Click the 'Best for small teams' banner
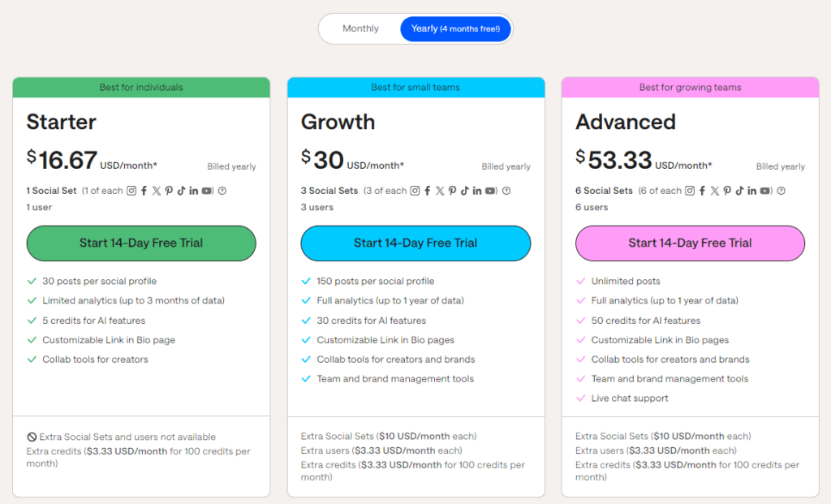The width and height of the screenshot is (831, 504). [415, 88]
